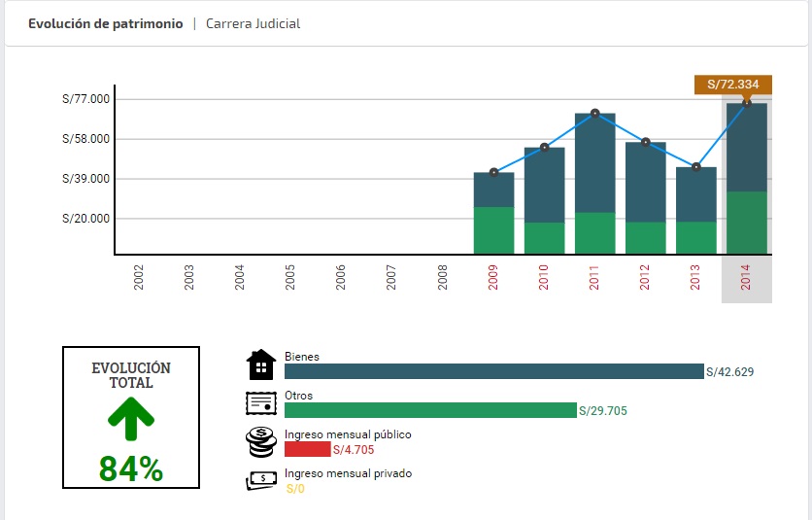Open the Evolución de patrimonio heading
Viewport: 812px width, 520px height.
[x=105, y=23]
